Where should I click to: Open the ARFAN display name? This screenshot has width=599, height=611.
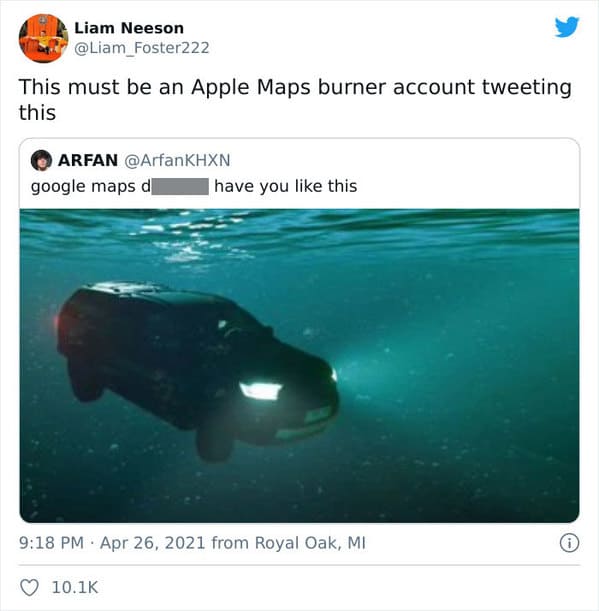point(88,160)
